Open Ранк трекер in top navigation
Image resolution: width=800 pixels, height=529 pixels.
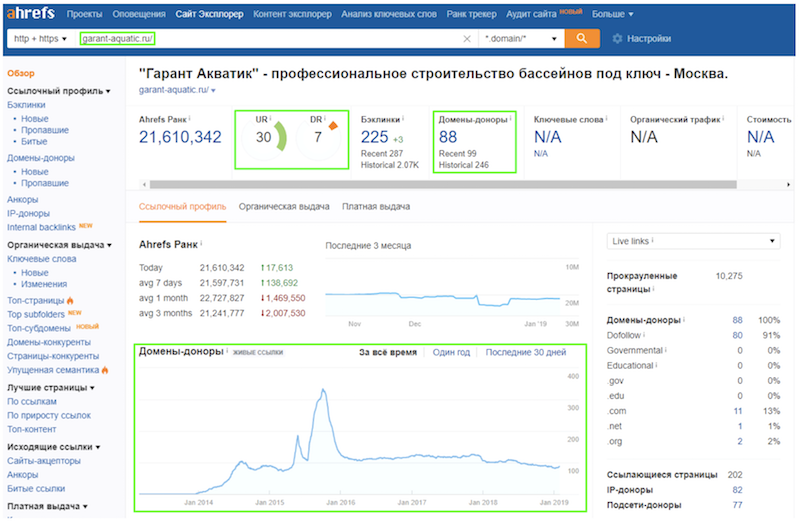[x=471, y=14]
